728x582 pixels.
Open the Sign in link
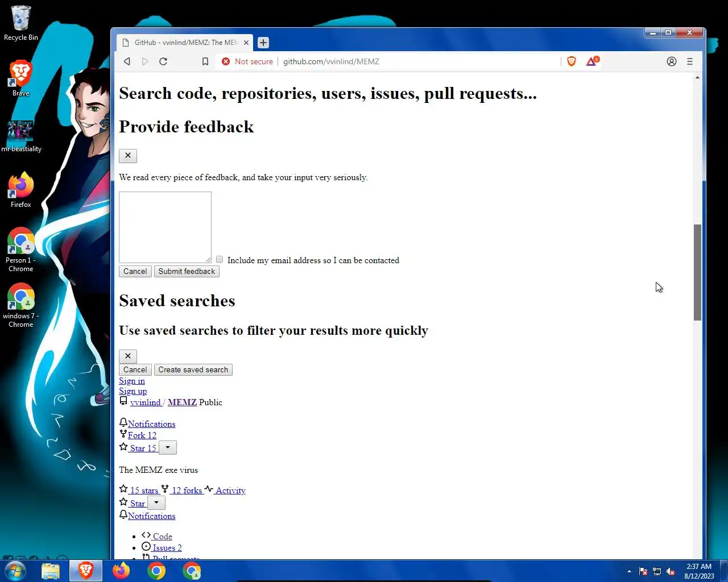tap(132, 381)
